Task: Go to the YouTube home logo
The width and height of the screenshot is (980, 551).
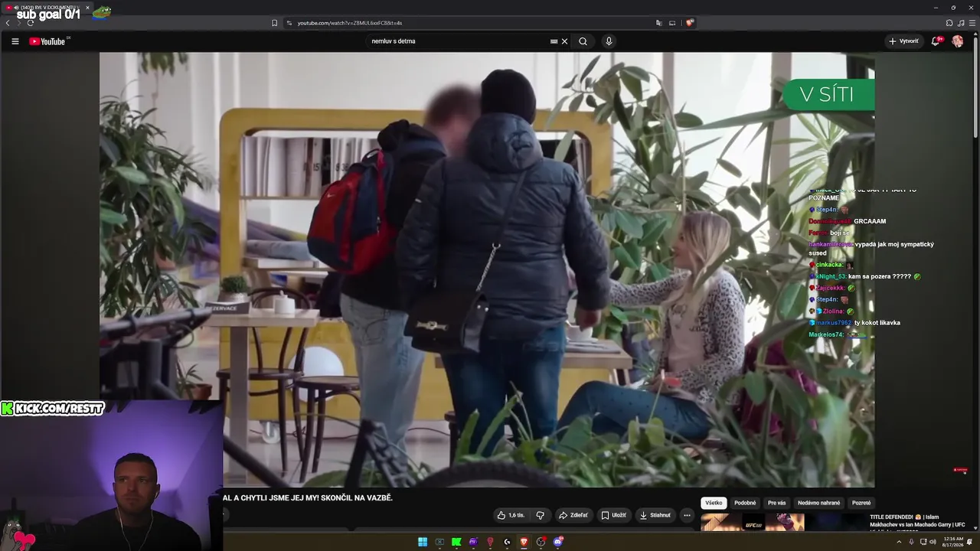Action: pos(47,41)
